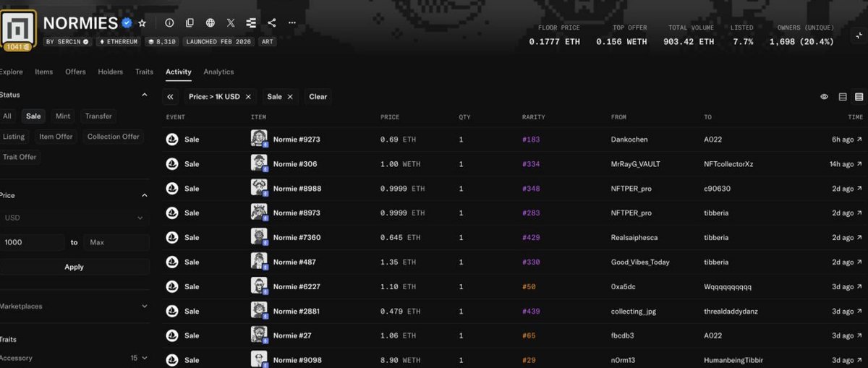Click the minimum price field showing 1000
This screenshot has width=868, height=368.
(x=32, y=242)
